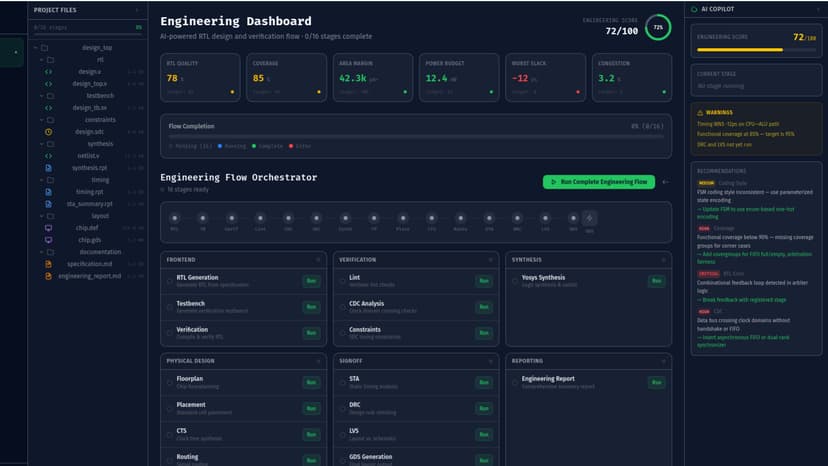Run the CTS stage
Screen dimensions: 828x466
click(x=312, y=434)
